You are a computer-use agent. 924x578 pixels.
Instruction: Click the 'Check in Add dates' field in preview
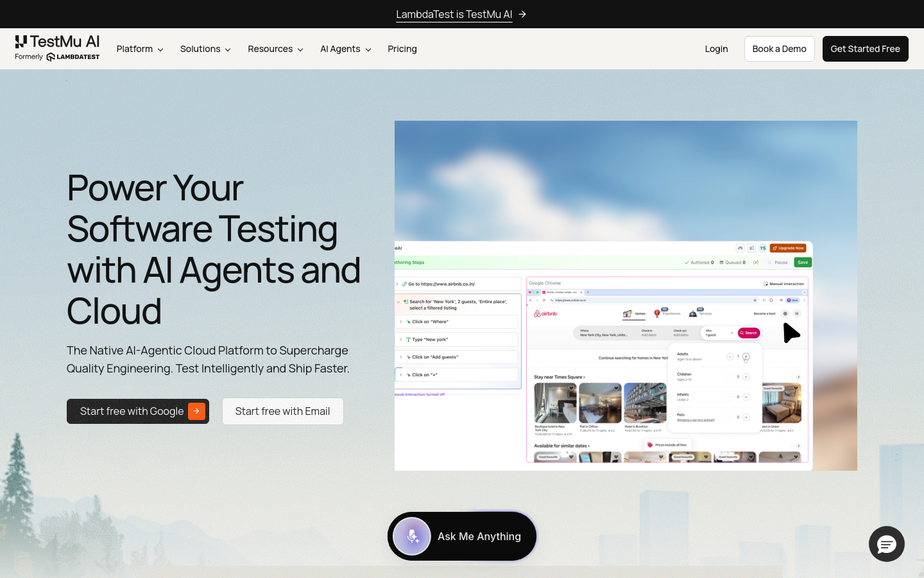coord(649,333)
